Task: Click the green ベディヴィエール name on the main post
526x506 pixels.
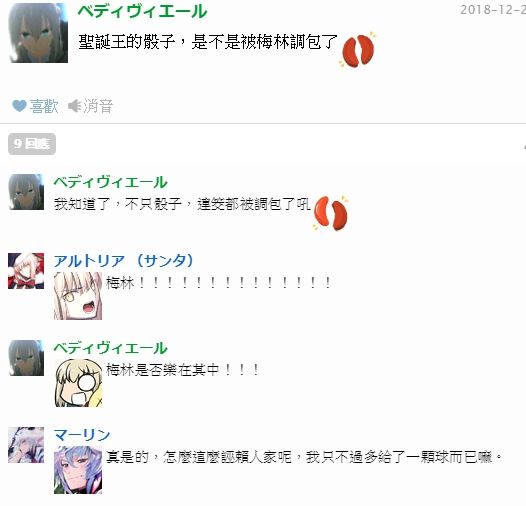Action: point(142,11)
